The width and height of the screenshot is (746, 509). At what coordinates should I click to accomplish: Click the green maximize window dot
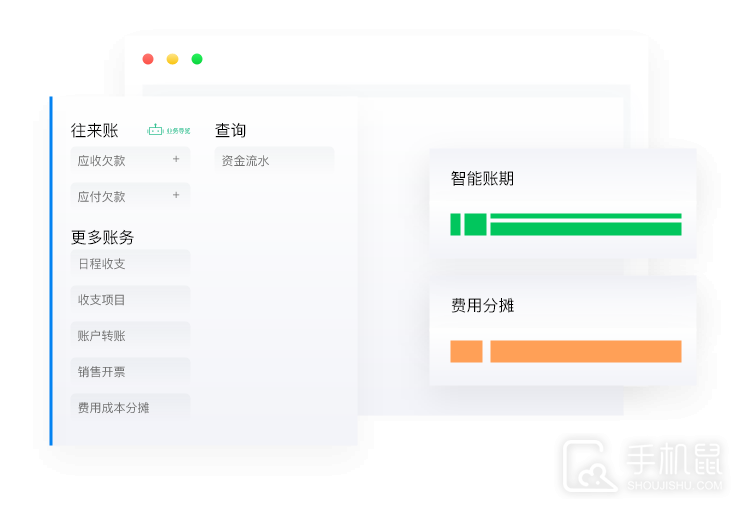197,59
